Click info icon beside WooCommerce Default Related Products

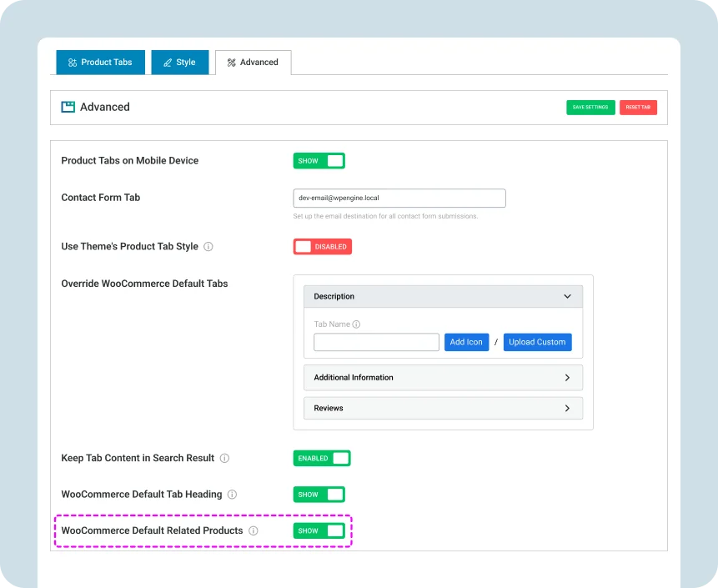[x=254, y=530]
